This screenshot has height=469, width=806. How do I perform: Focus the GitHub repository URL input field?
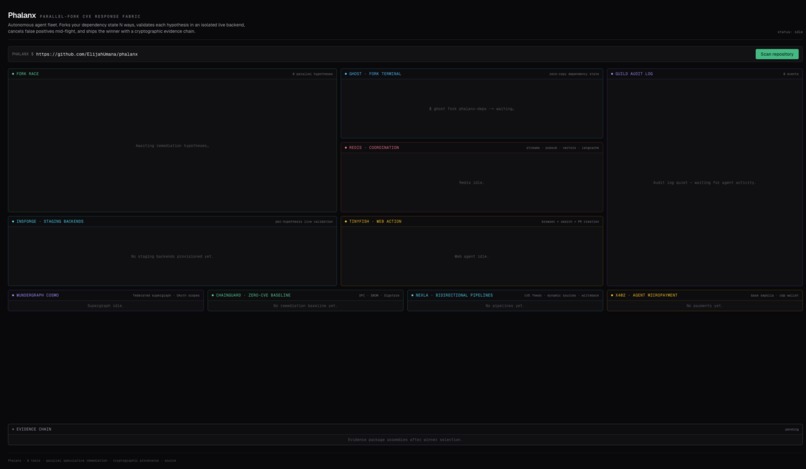pos(393,54)
